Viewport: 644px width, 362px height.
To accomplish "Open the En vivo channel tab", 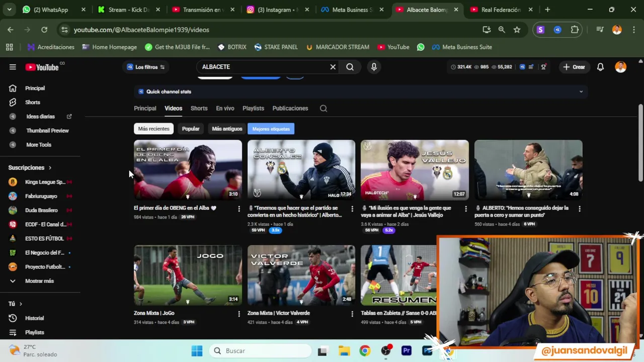I will coord(225,108).
